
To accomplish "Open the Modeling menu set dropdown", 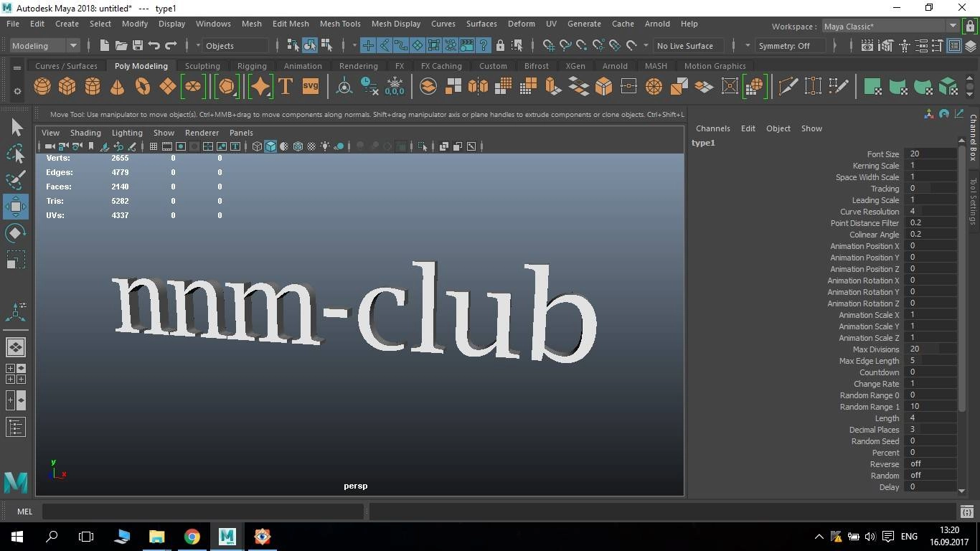I will pos(46,45).
